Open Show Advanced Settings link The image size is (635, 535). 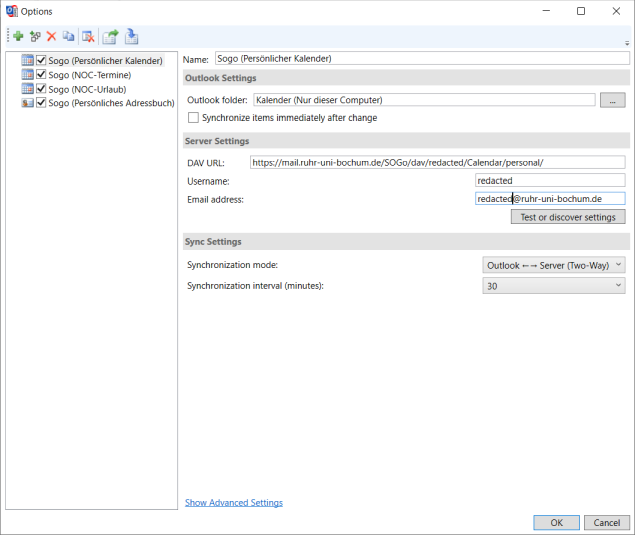[234, 503]
